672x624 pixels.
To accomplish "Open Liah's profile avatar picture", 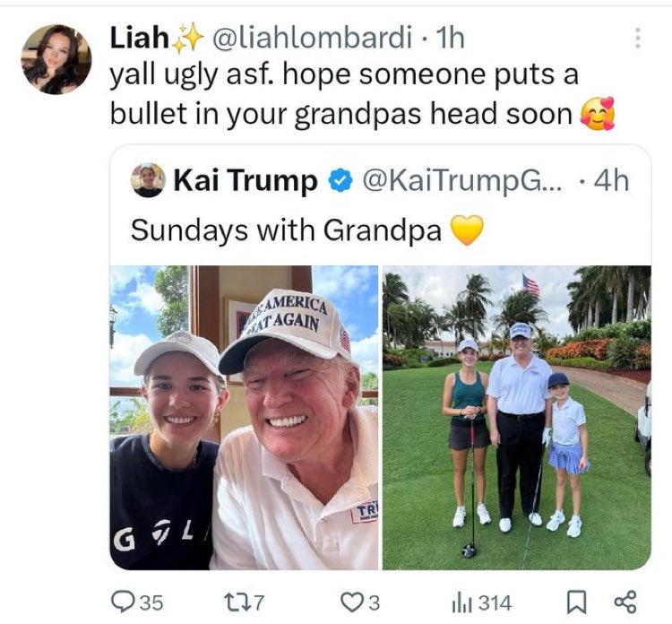I will tap(56, 59).
